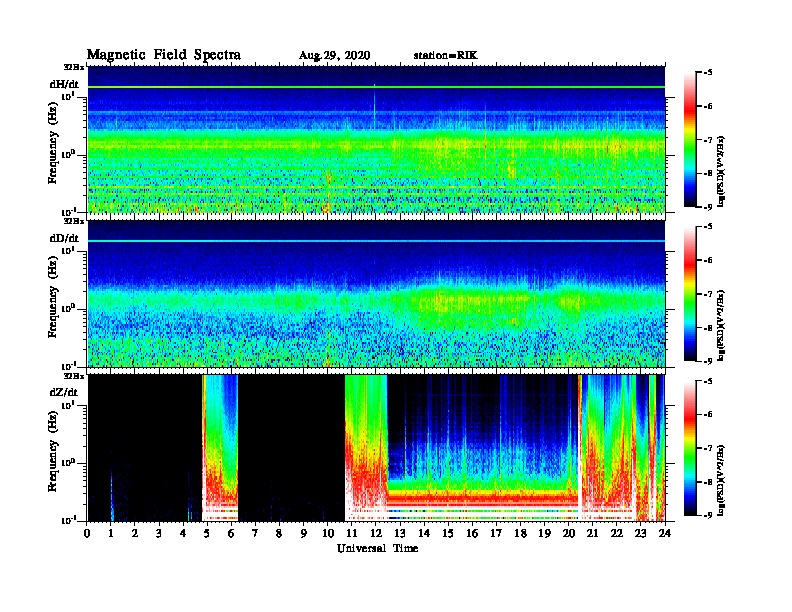Click hour tick label '12' on time axis
This screenshot has height=612, width=792.
click(376, 533)
